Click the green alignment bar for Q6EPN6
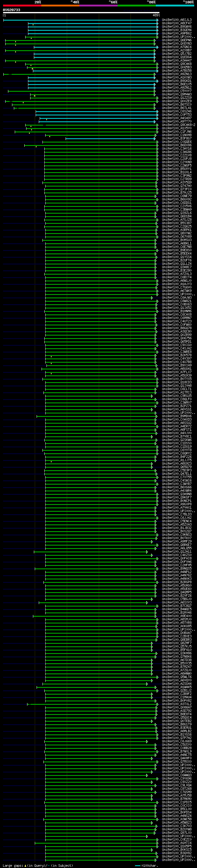Image resolution: width=197 pixels, height=868 pixels. click(80, 40)
